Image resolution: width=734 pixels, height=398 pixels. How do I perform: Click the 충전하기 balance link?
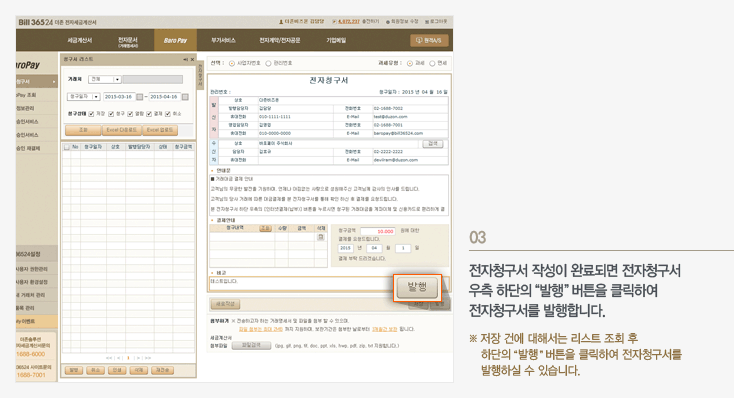click(x=370, y=22)
